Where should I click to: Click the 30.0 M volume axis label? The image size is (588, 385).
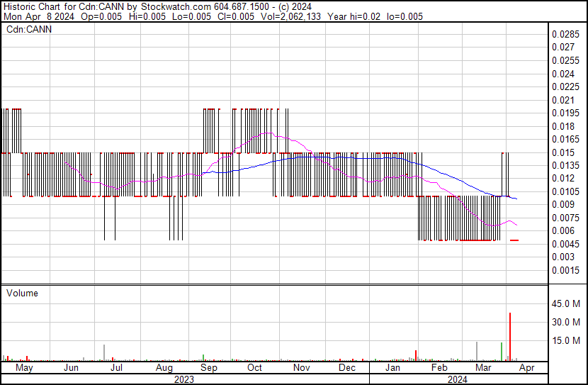point(565,322)
